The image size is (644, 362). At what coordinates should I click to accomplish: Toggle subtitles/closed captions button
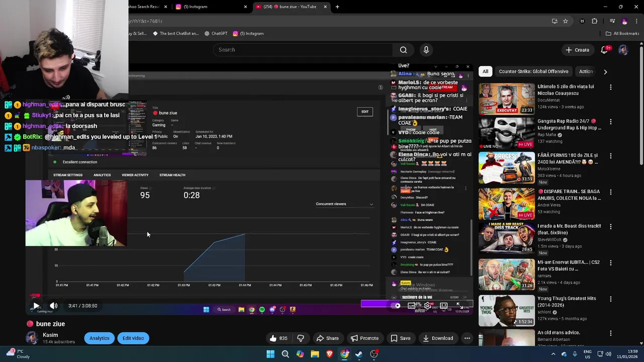pyautogui.click(x=412, y=306)
